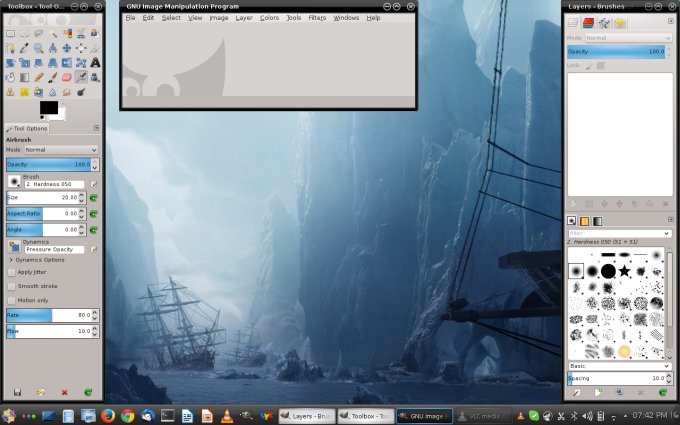The image size is (680, 425).
Task: Open the Colors menu
Action: (x=269, y=18)
